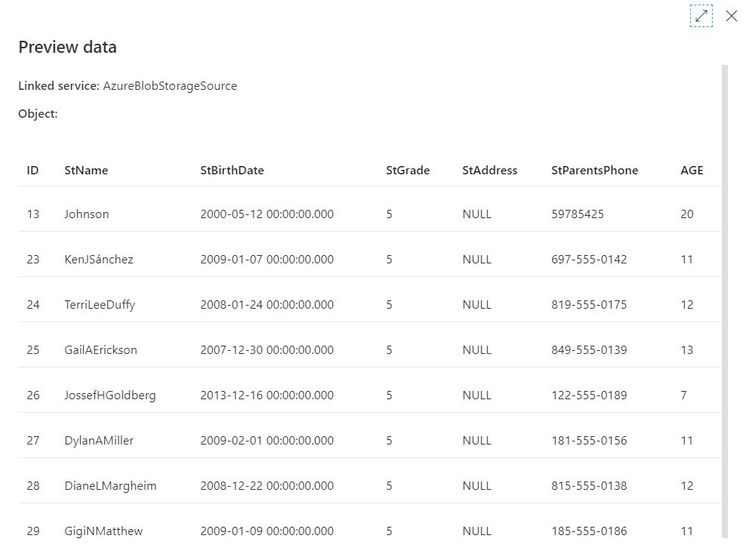Click the StAddress column header

point(489,170)
